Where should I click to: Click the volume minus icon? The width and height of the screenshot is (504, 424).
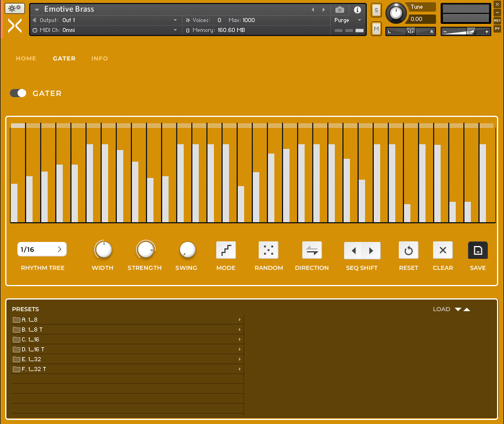pos(445,31)
